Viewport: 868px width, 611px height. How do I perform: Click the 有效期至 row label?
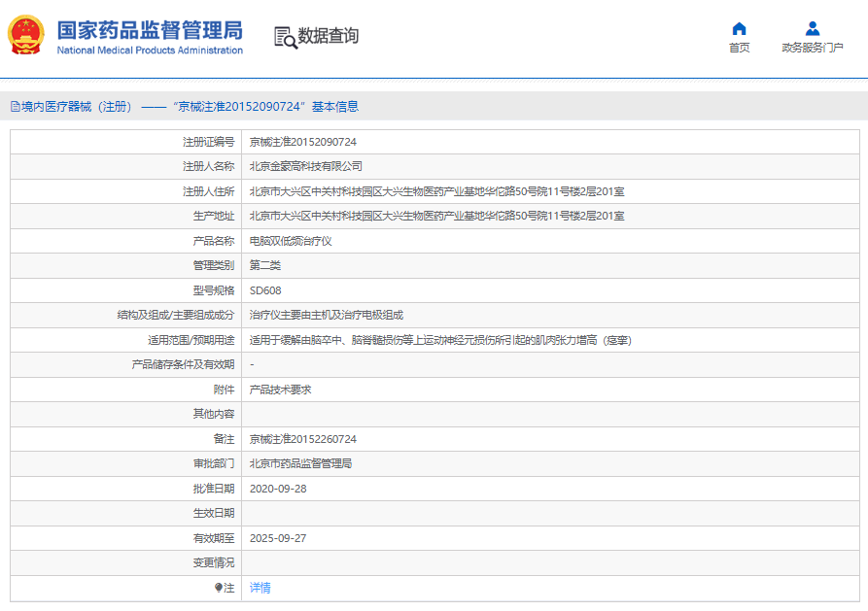pos(214,538)
